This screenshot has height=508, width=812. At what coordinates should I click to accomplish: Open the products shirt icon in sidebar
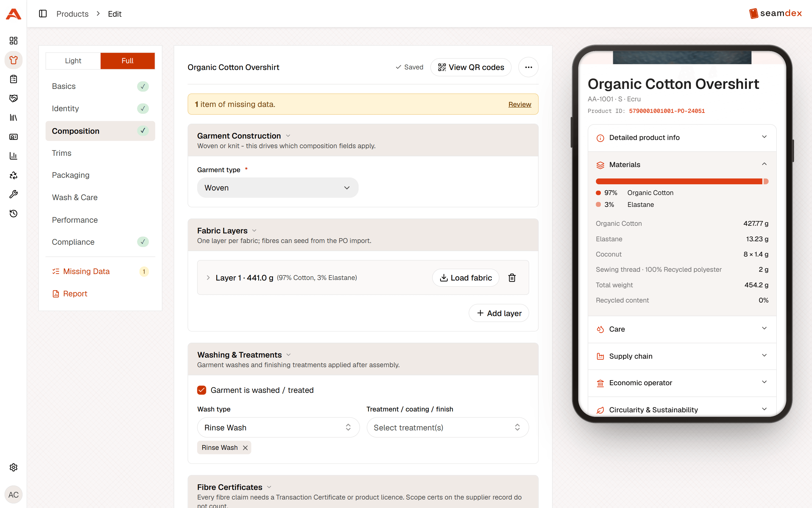pyautogui.click(x=14, y=60)
